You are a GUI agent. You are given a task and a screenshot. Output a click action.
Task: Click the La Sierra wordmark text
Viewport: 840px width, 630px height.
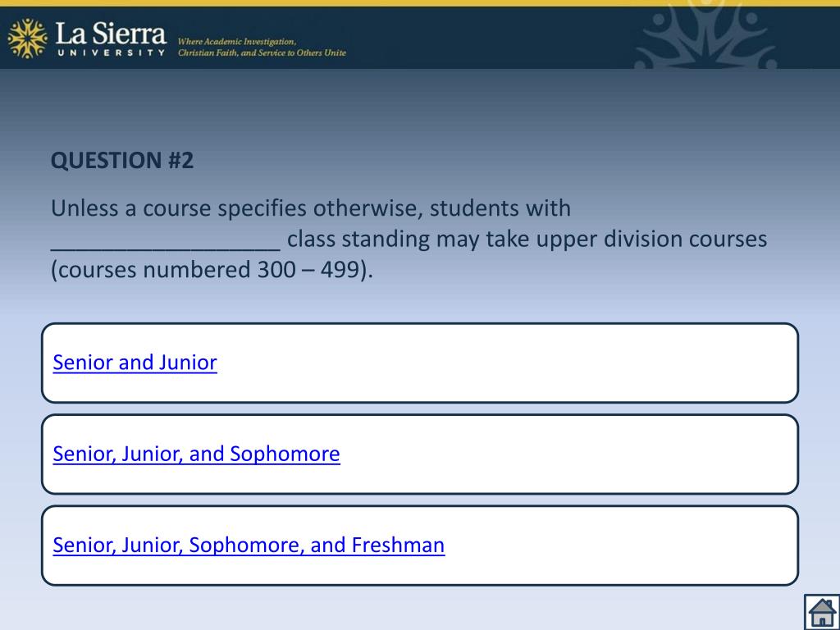(x=111, y=34)
